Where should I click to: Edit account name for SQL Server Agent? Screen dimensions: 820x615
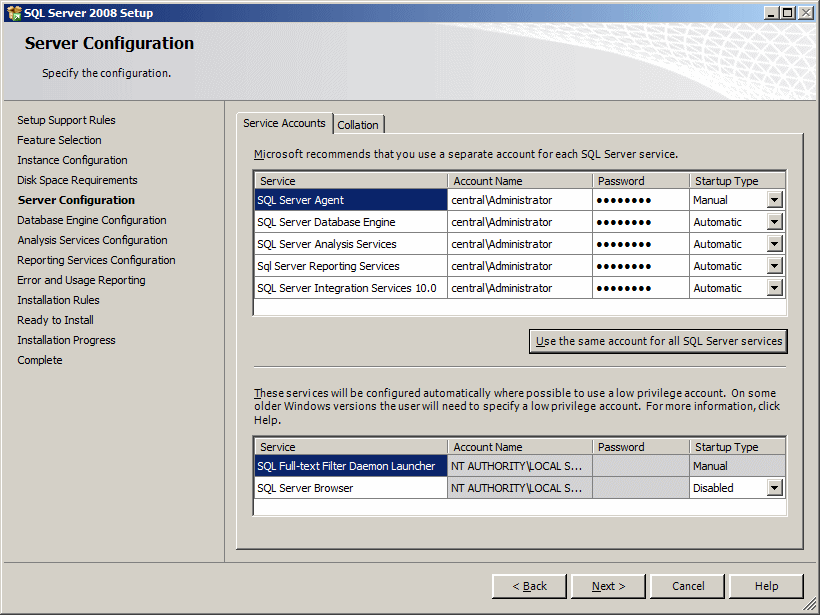pyautogui.click(x=520, y=200)
